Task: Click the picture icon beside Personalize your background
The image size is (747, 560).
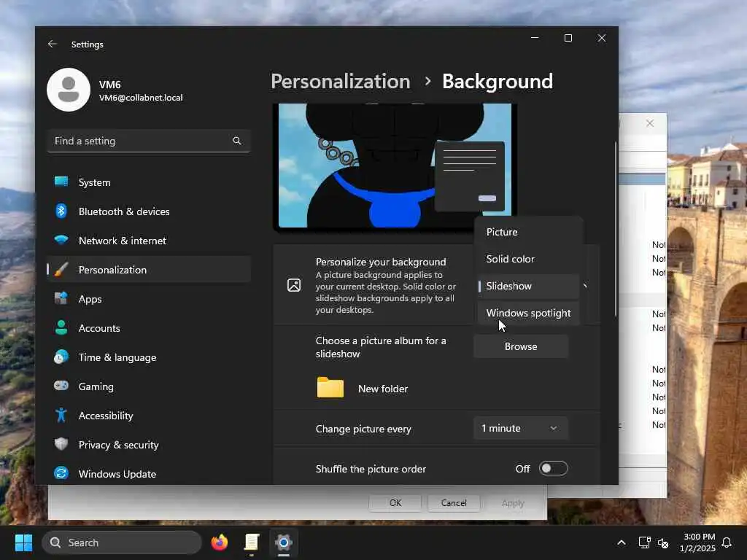Action: pyautogui.click(x=294, y=285)
